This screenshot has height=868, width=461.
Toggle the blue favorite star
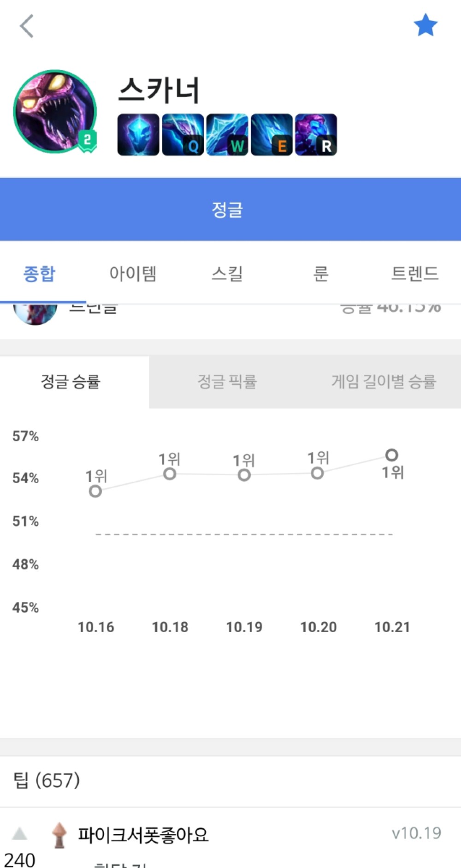[x=425, y=25]
